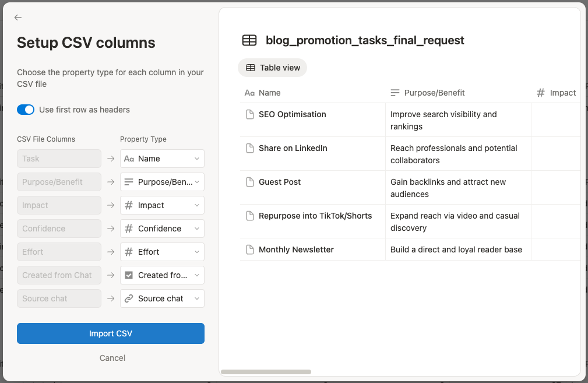The image size is (588, 383).
Task: Turn off Use first row as headers
Action: click(x=24, y=109)
